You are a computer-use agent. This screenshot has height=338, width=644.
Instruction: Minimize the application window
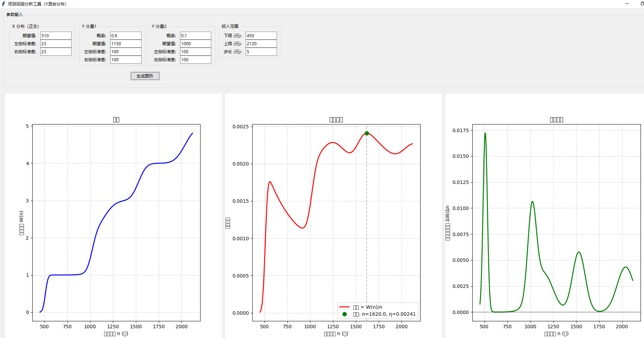(x=627, y=4)
